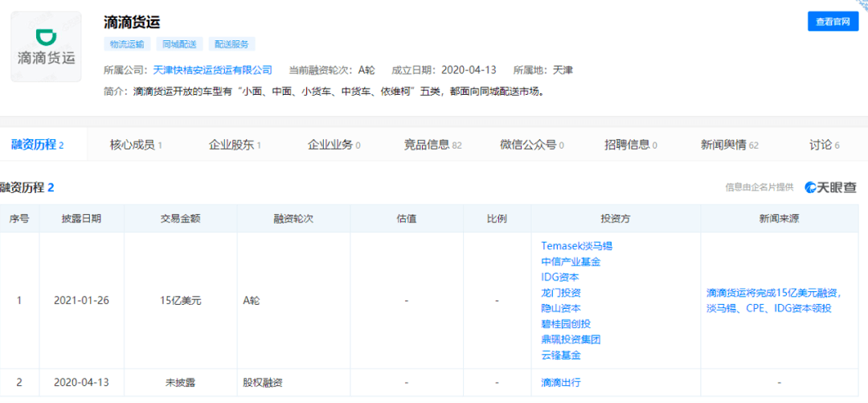Open the 滴滴出行 investor link
Image resolution: width=868 pixels, height=403 pixels.
tap(560, 383)
